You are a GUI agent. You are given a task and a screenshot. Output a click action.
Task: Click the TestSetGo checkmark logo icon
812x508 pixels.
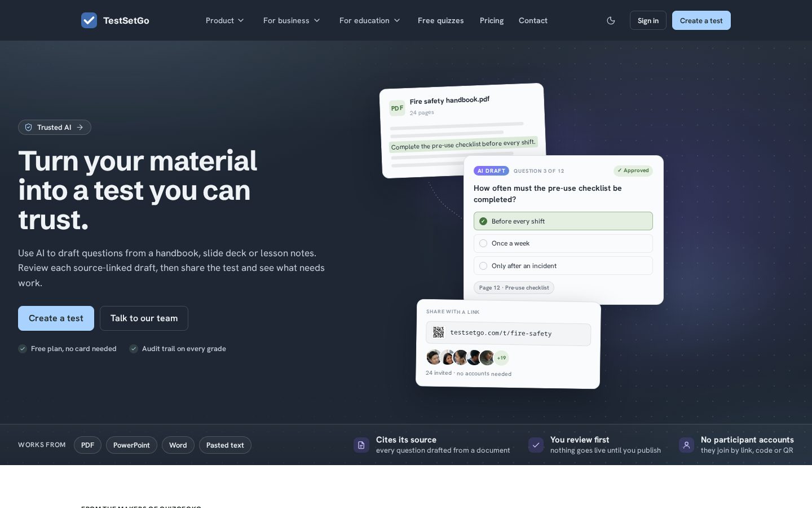coord(89,20)
